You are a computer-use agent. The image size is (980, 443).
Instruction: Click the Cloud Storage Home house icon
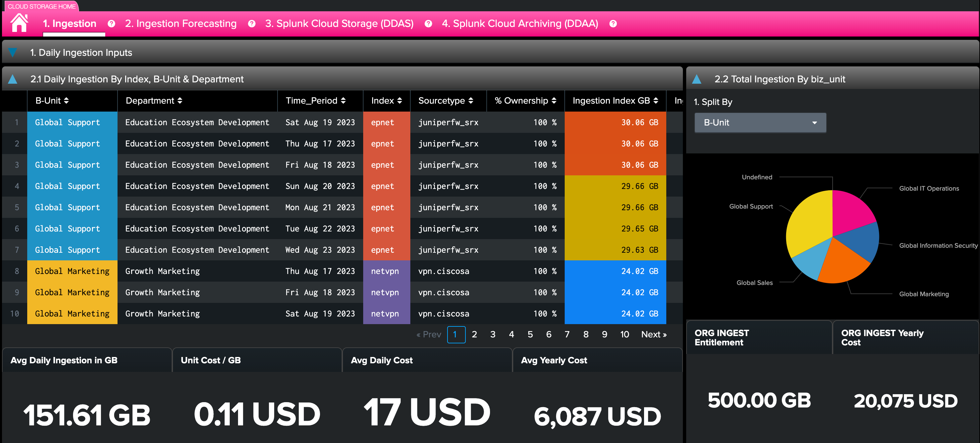tap(19, 23)
